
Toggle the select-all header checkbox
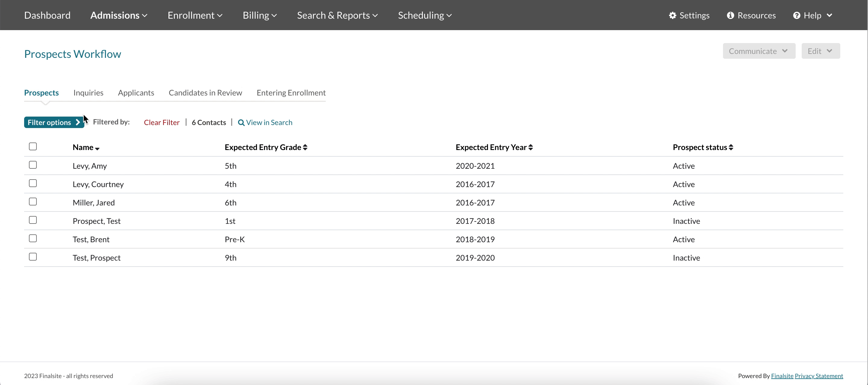pyautogui.click(x=33, y=146)
